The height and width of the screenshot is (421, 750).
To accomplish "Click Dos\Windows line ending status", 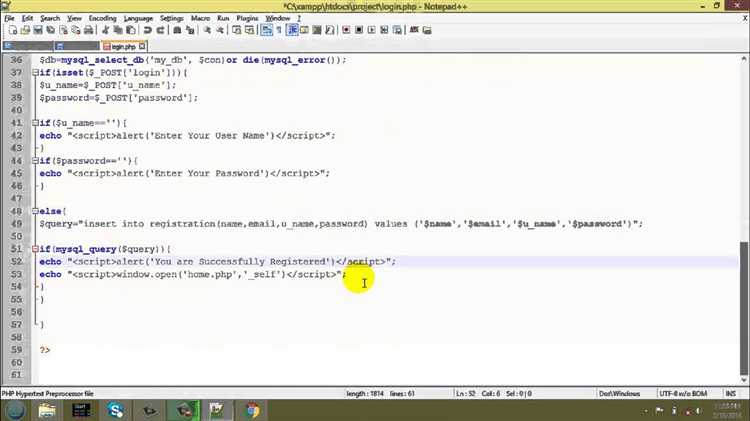I will pos(619,394).
